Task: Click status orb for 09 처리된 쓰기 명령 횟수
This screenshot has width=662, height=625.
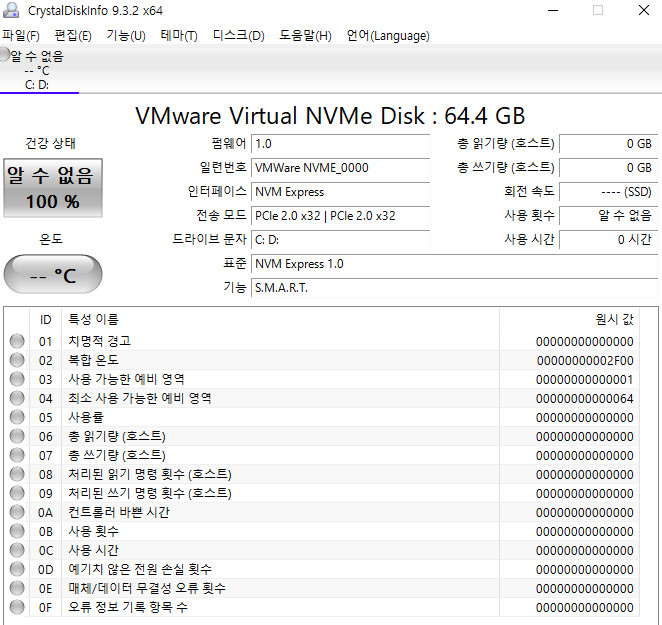Action: pyautogui.click(x=17, y=493)
